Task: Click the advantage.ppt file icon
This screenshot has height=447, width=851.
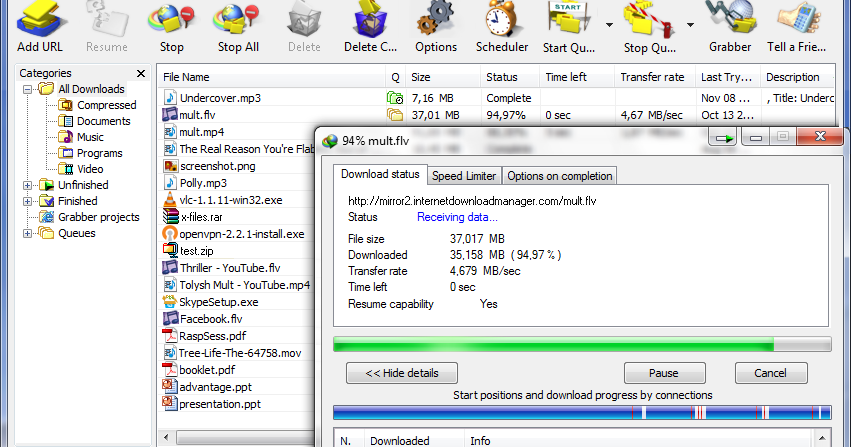Action: tap(170, 387)
